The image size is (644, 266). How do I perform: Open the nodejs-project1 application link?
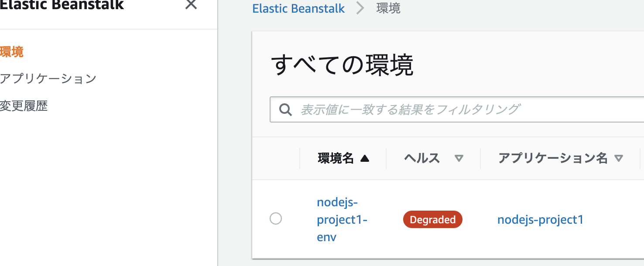[x=540, y=219]
